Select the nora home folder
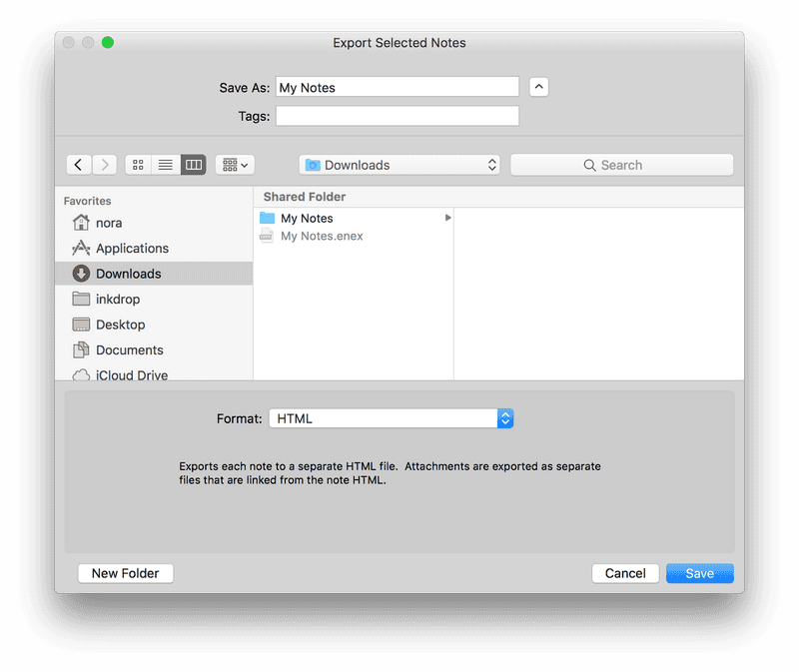799x672 pixels. 106,222
